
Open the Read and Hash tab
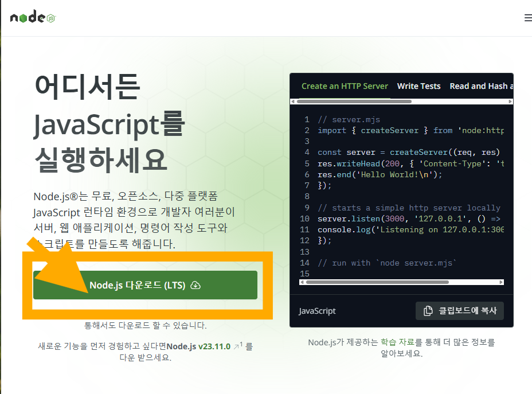pyautogui.click(x=481, y=86)
